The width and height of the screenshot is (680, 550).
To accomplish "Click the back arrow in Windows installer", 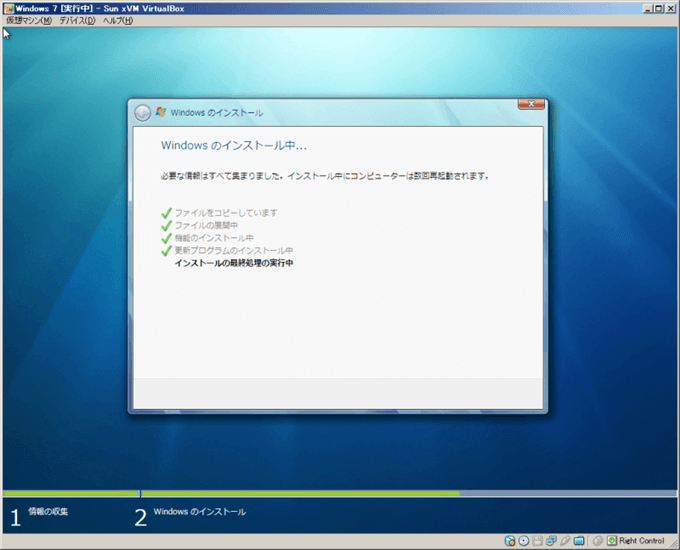I will [143, 113].
